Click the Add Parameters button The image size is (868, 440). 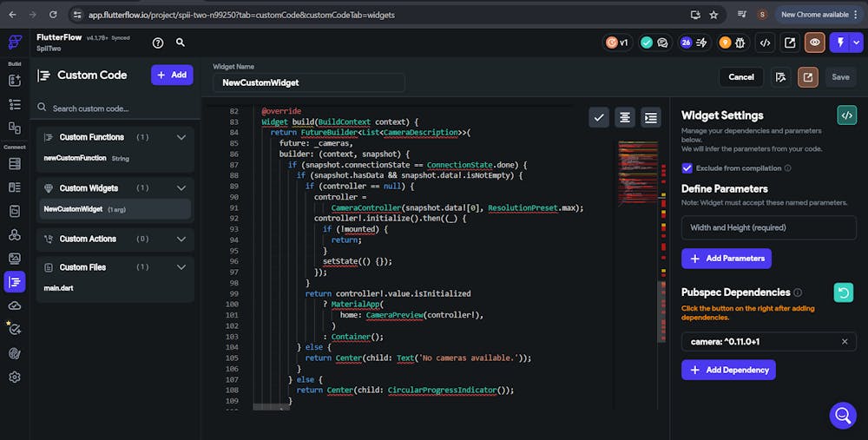pyautogui.click(x=727, y=259)
